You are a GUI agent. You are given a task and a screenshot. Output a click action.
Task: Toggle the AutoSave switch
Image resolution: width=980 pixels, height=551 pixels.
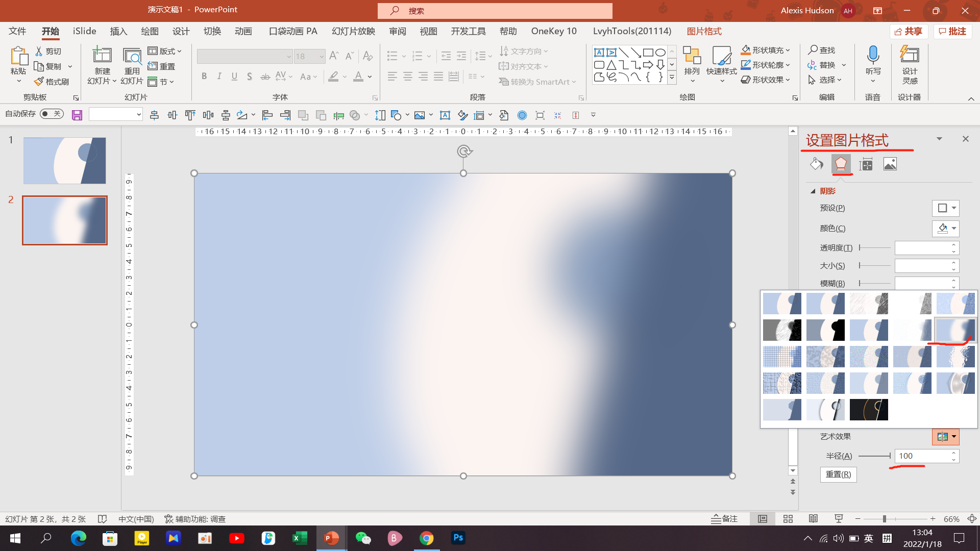[52, 114]
